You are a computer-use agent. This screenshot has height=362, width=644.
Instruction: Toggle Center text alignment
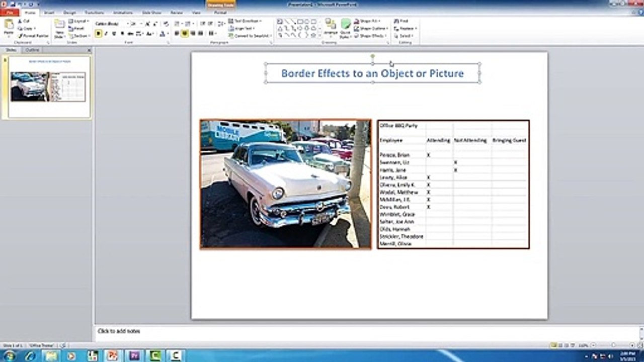click(x=185, y=34)
